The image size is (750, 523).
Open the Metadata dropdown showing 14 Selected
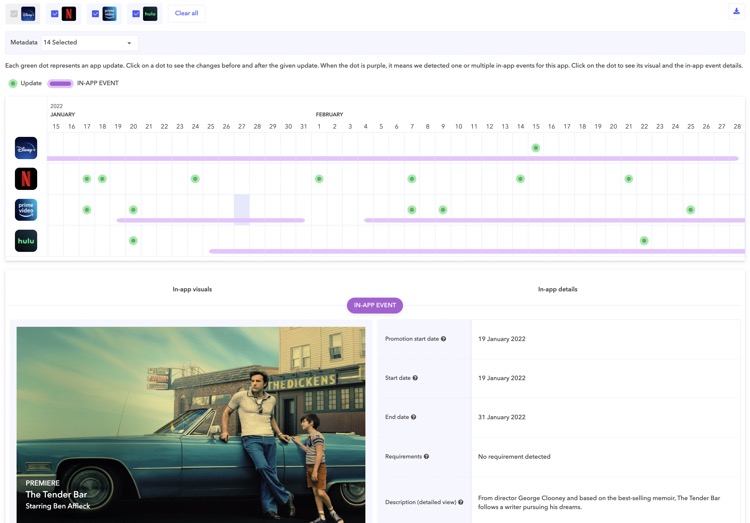89,43
